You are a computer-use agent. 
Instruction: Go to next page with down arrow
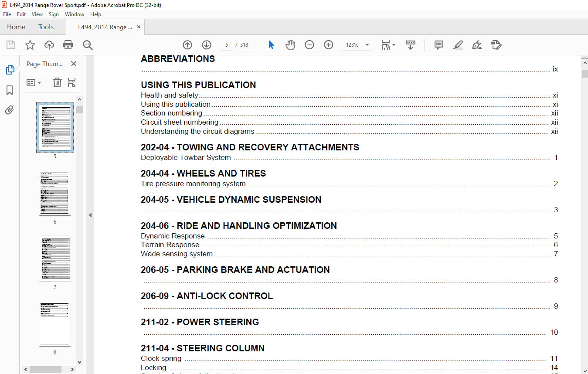click(x=207, y=45)
